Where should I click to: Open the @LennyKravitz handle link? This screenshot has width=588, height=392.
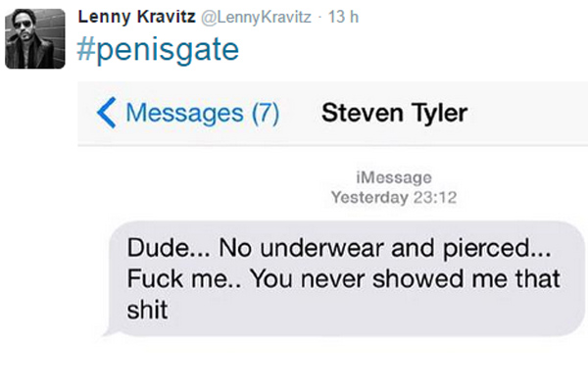pyautogui.click(x=256, y=17)
